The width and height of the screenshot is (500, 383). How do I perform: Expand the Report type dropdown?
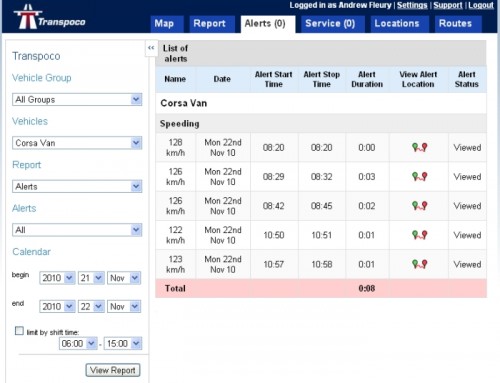[77, 186]
